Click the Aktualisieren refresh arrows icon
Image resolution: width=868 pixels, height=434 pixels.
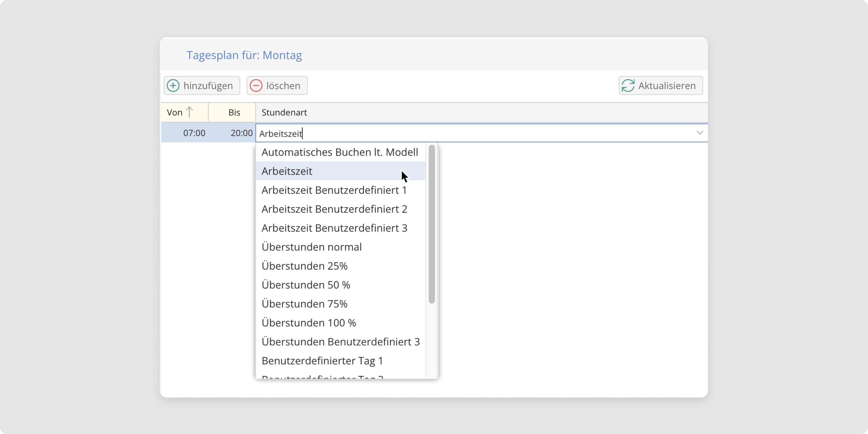pos(628,86)
